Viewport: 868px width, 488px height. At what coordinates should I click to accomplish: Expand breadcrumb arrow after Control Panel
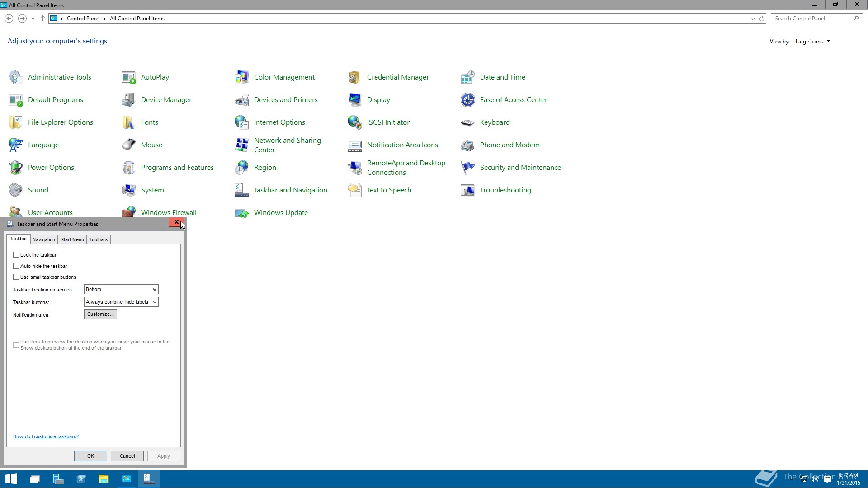pos(104,19)
